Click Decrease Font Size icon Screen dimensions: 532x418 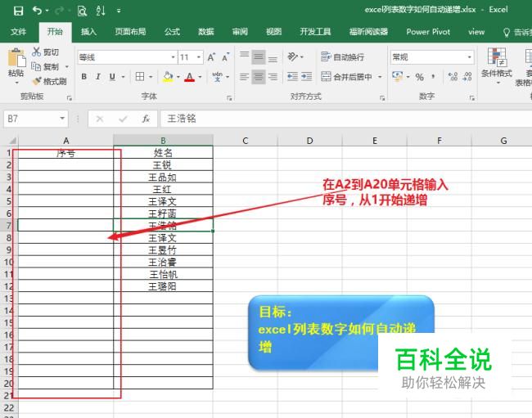(x=226, y=57)
